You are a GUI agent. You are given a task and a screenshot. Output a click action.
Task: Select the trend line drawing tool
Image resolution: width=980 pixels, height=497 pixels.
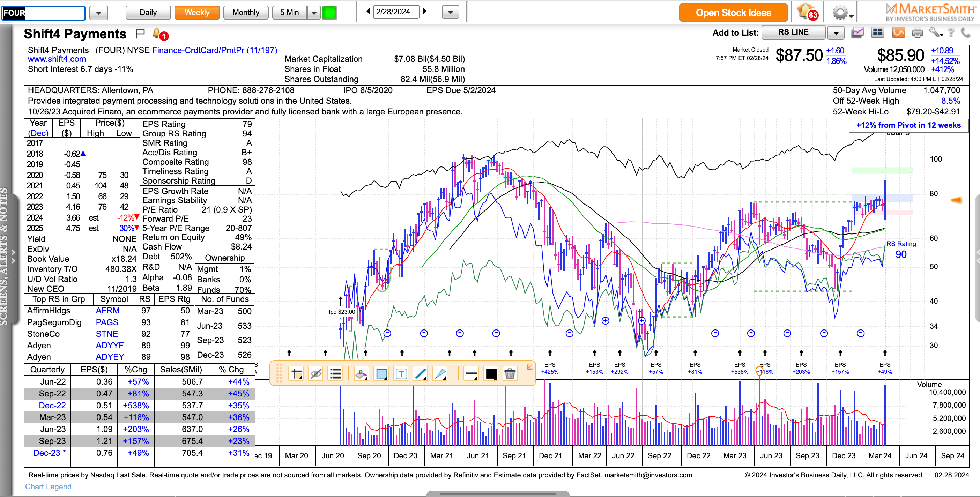(421, 374)
